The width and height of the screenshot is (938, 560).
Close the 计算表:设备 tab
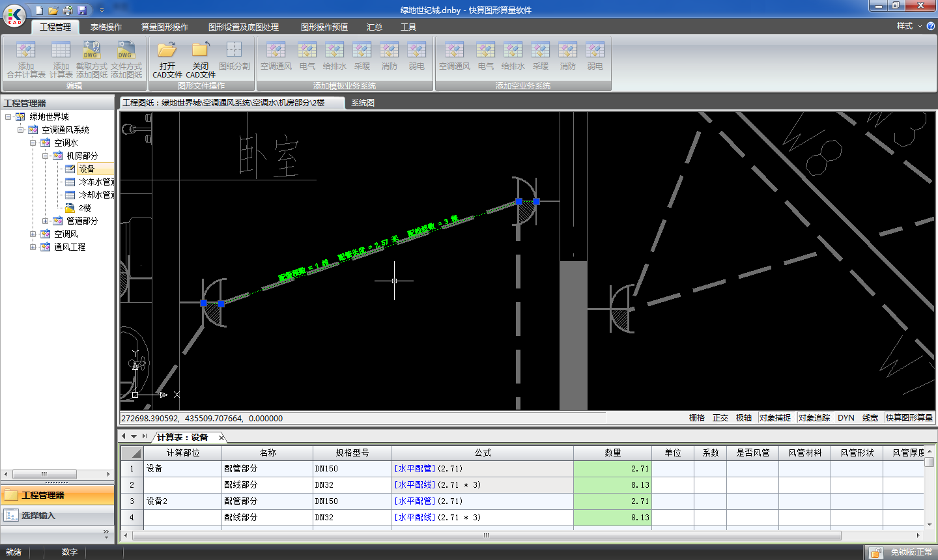coord(221,438)
